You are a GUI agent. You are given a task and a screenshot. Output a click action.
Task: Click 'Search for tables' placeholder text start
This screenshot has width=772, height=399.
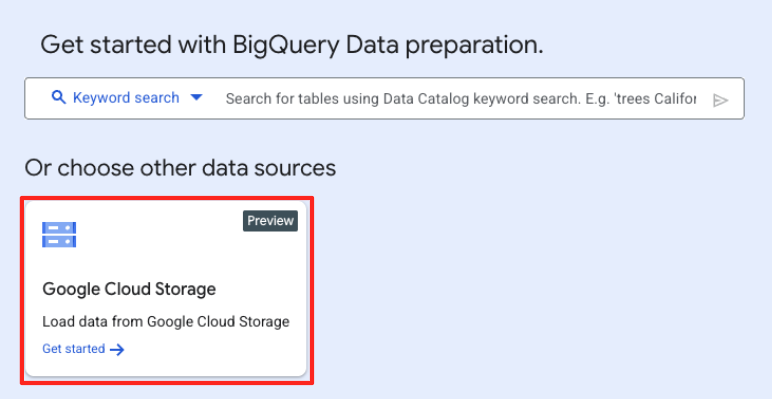(x=282, y=99)
